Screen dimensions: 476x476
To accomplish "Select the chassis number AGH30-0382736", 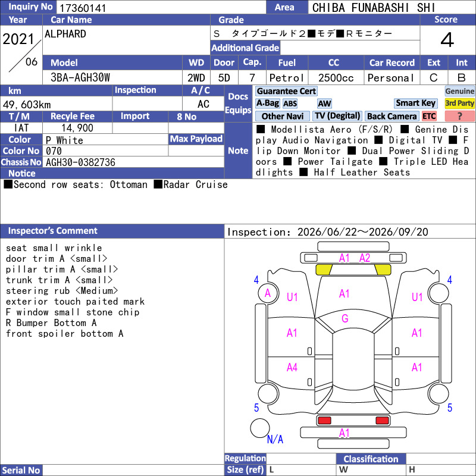I will [80, 162].
